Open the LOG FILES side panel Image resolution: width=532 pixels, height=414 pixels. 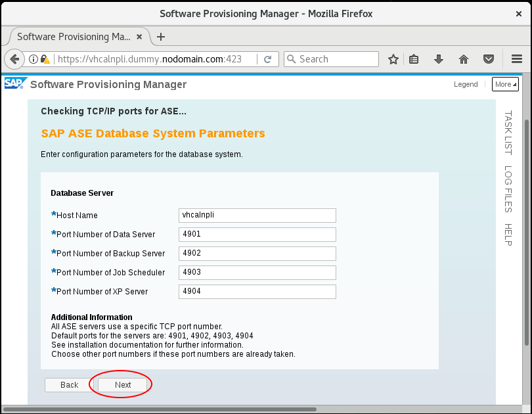point(508,189)
